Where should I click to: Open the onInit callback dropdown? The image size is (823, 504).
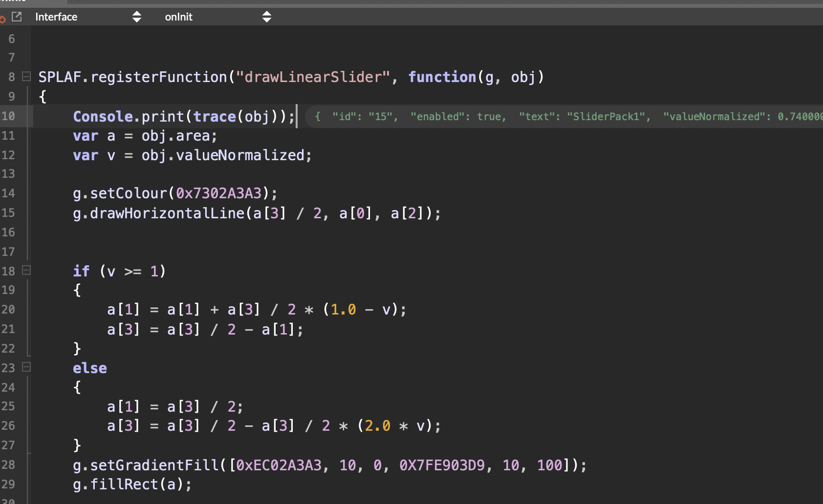179,17
